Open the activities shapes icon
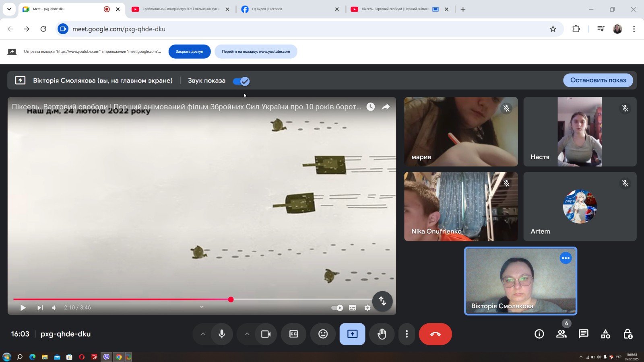The width and height of the screenshot is (644, 362). pos(606,334)
